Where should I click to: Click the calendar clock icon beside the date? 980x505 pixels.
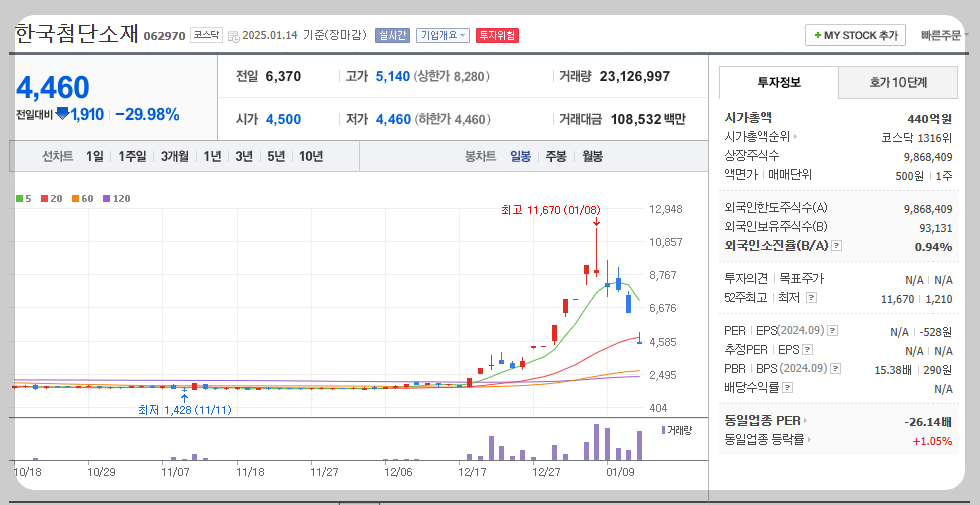(x=233, y=36)
